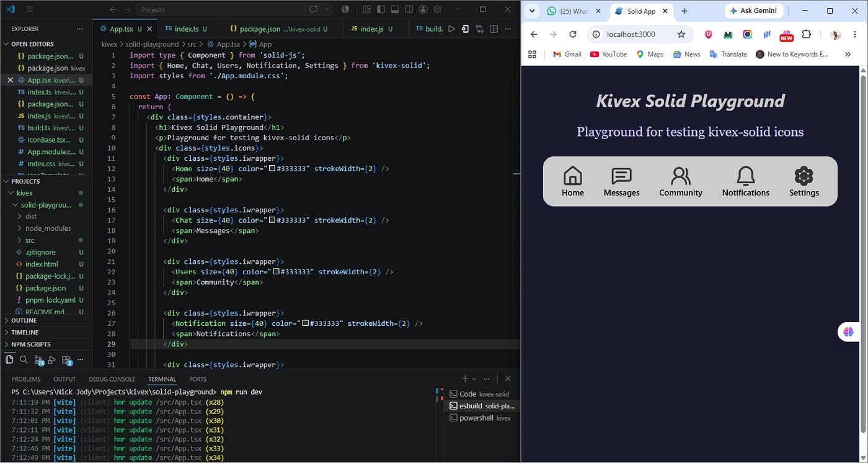This screenshot has height=463, width=868.
Task: Open VS Code manage gear in title bar
Action: tap(437, 9)
